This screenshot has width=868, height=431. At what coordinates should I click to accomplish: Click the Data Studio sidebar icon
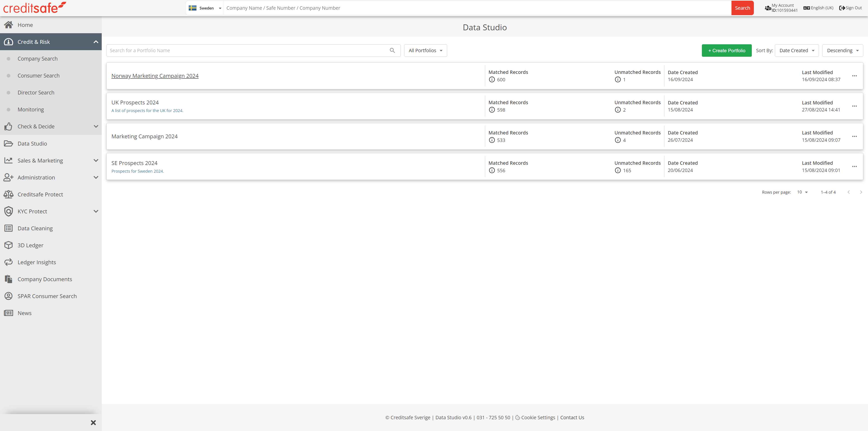click(9, 143)
